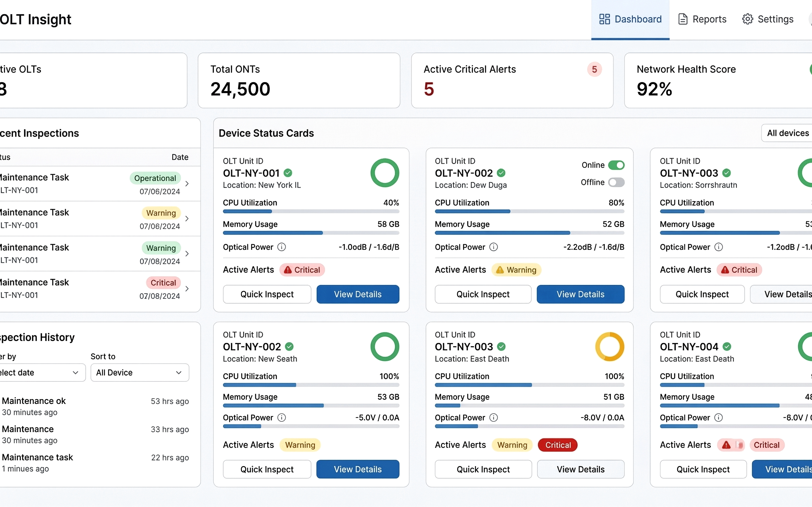
Task: Select the Dashboard tab
Action: click(630, 19)
